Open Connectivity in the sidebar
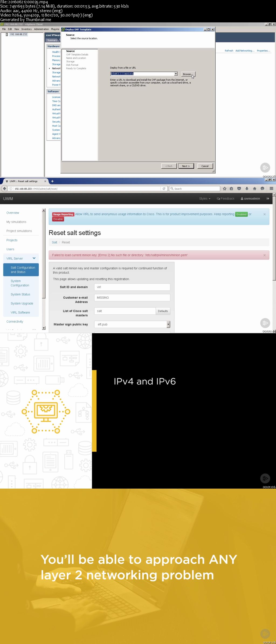This screenshot has height=644, width=276. point(15,322)
